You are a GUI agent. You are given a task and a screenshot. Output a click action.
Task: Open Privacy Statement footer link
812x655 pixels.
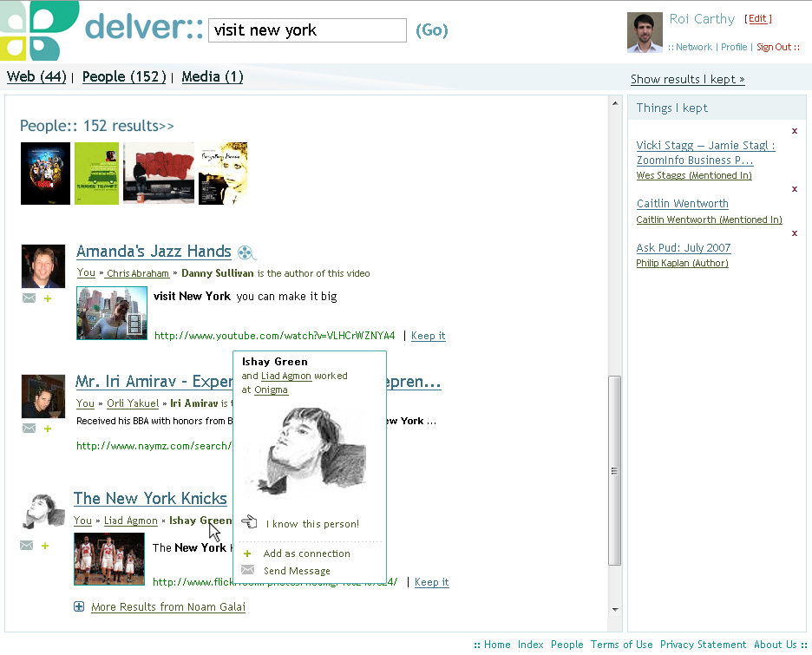tap(703, 645)
